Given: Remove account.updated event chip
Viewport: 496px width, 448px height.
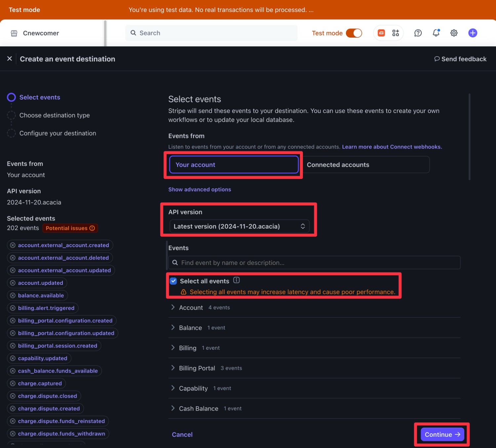Looking at the screenshot, I should (13, 283).
